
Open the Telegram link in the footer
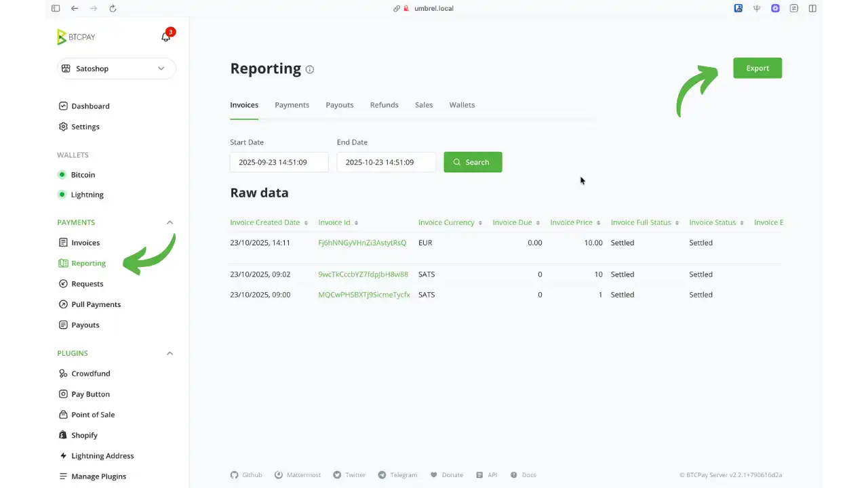click(398, 474)
